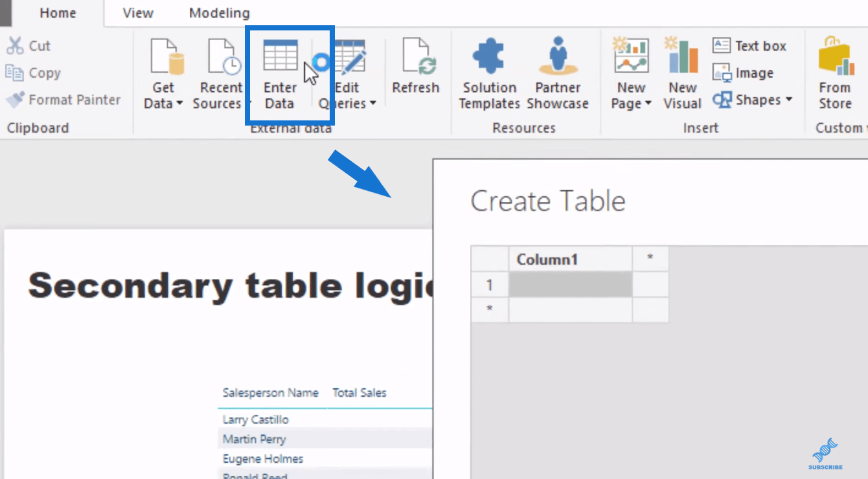Select the Eugene Holmes row

325,458
